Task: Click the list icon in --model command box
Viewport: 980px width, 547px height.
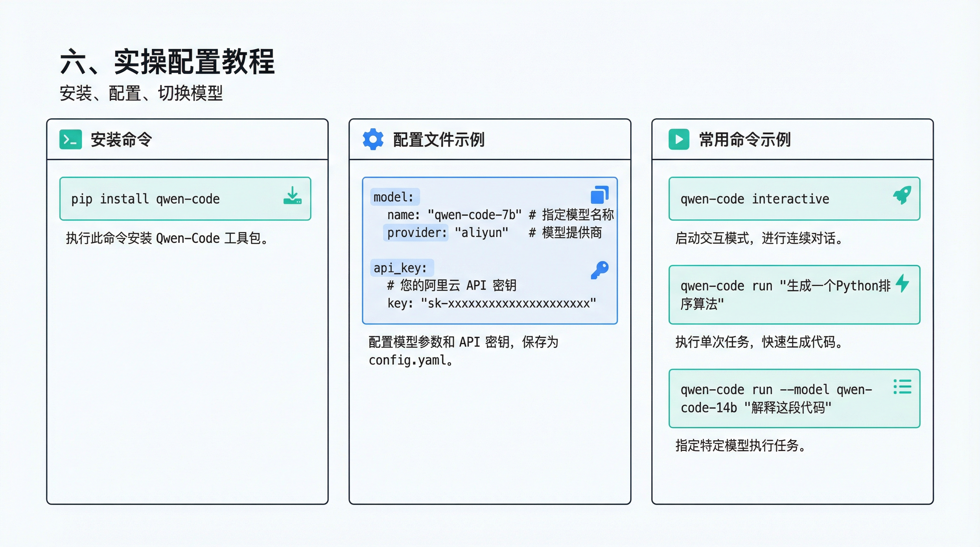Action: pos(902,386)
